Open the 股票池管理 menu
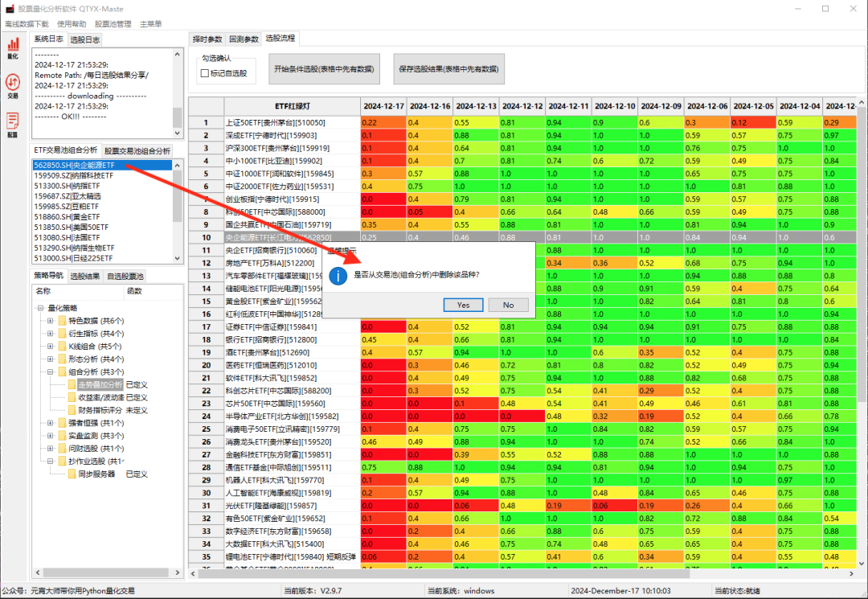The image size is (868, 599). (113, 24)
